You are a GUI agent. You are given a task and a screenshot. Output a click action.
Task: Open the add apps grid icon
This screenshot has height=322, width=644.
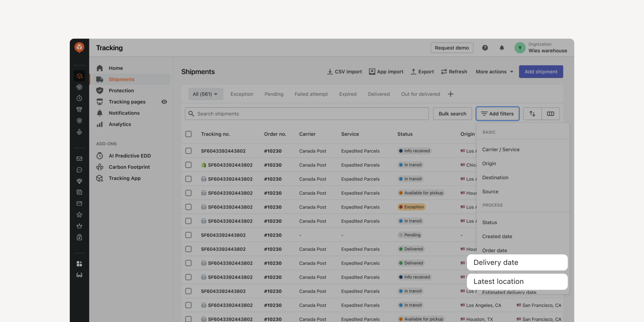[x=79, y=263]
